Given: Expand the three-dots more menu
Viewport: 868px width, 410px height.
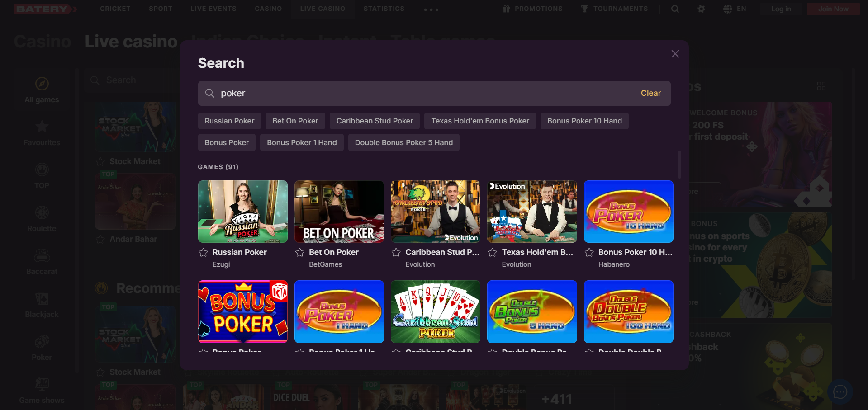Looking at the screenshot, I should coord(431,9).
